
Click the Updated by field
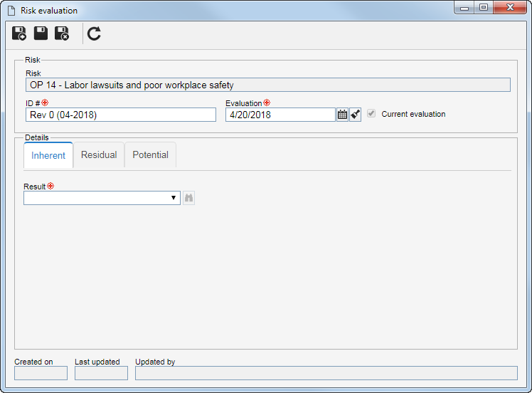click(326, 373)
